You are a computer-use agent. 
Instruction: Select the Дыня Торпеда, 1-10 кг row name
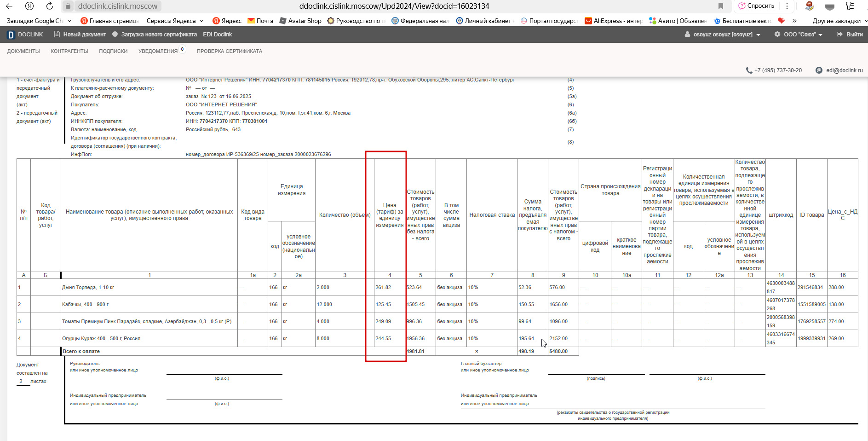[x=88, y=287]
